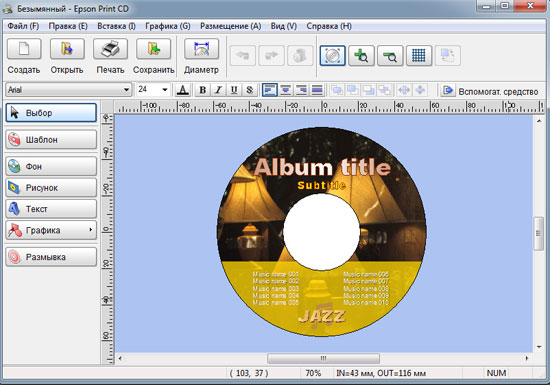The image size is (550, 385).
Task: Click the greyed paste icon beside redo
Action: click(300, 55)
